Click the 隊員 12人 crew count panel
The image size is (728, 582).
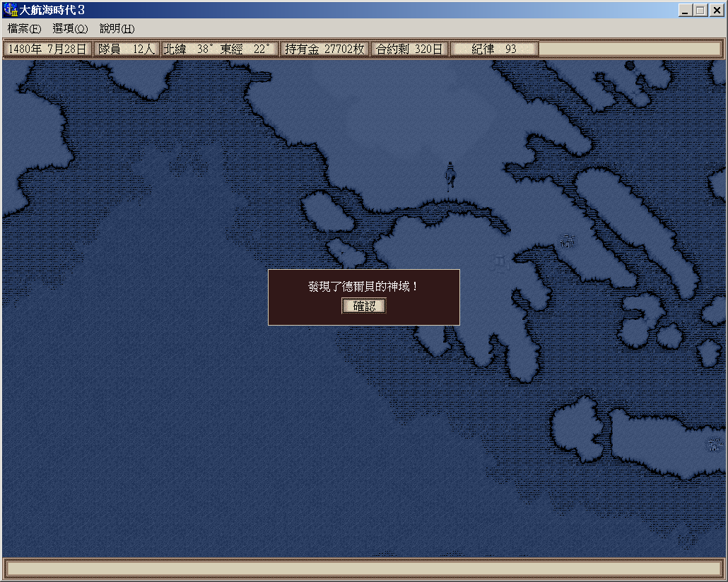click(127, 49)
